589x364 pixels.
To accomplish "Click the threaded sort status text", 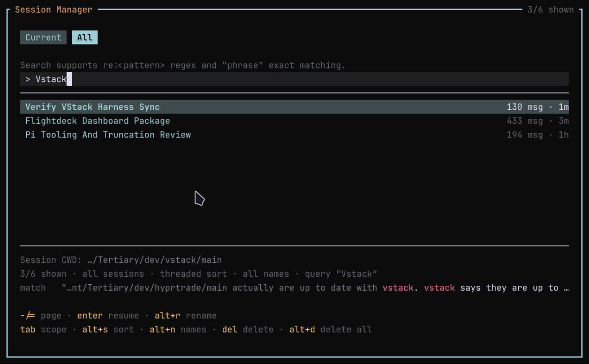I will 193,274.
